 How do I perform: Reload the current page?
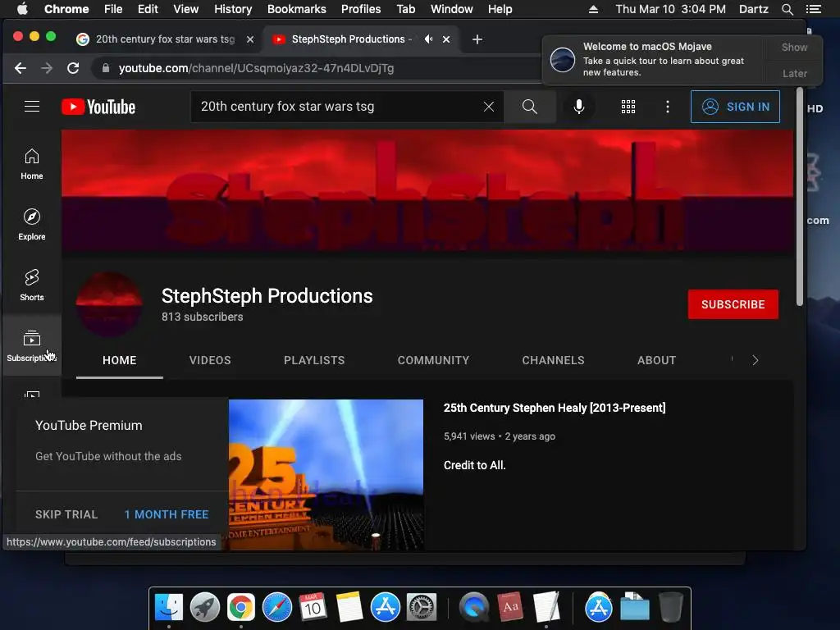pos(73,68)
